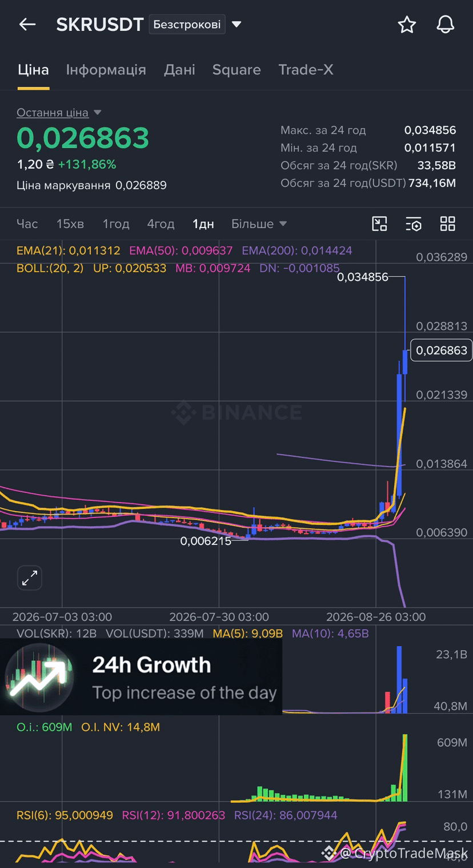This screenshot has width=473, height=868.
Task: Open the Остання ціна dropdown
Action: tap(59, 113)
